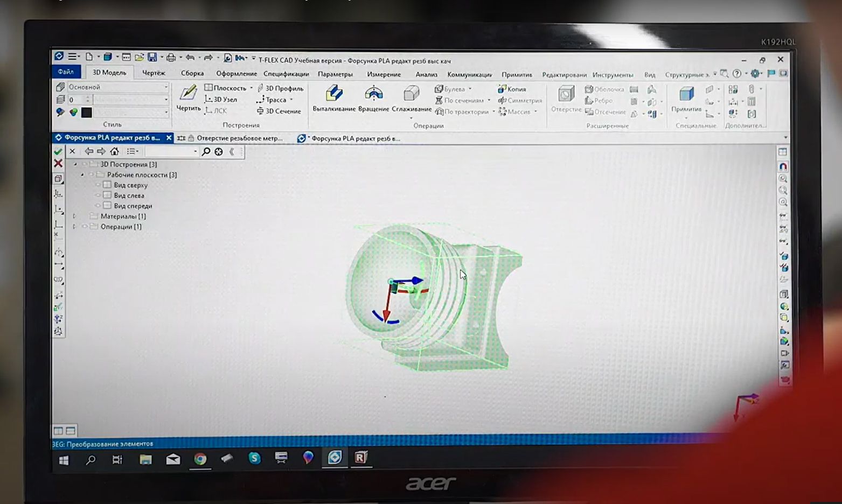Create a new document from quick toolbar
842x504 pixels.
[89, 57]
